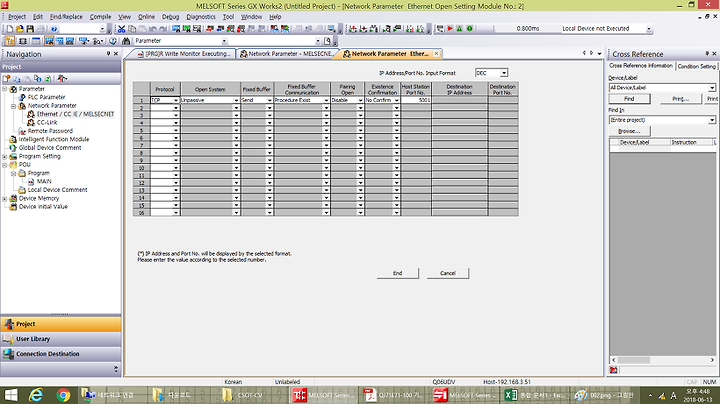Close the Network Parameter Ether tab

[x=436, y=54]
